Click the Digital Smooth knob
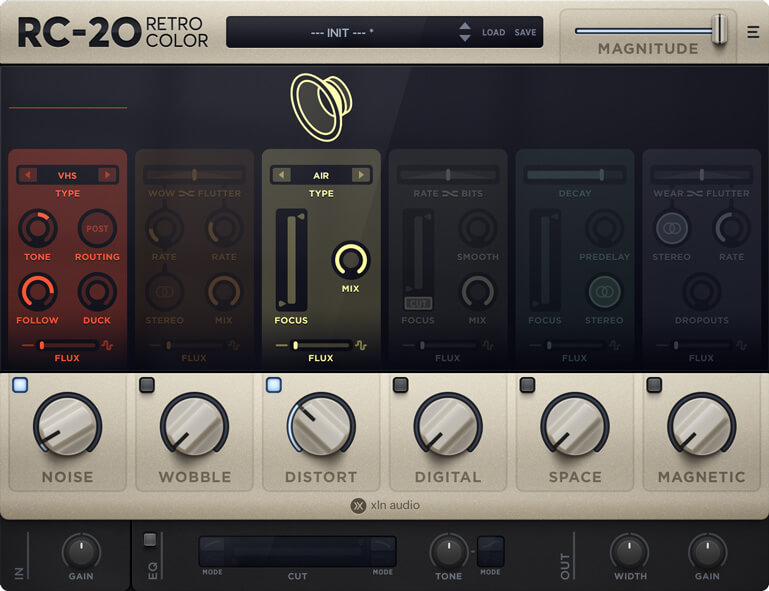Image resolution: width=769 pixels, height=591 pixels. tap(478, 229)
